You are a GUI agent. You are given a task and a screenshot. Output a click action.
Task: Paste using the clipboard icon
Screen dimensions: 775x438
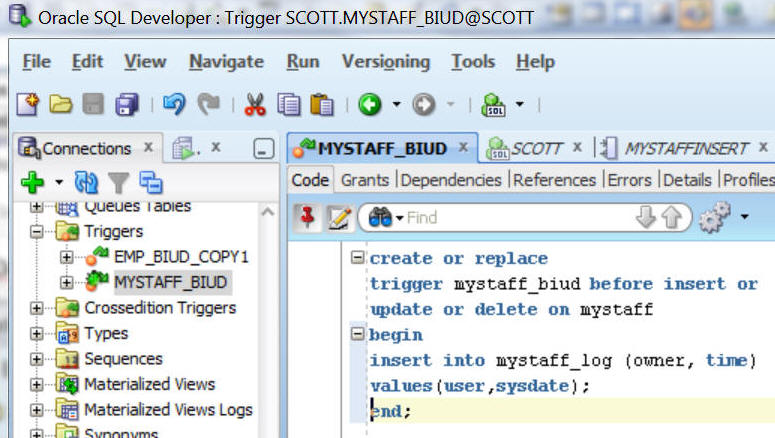[x=322, y=104]
